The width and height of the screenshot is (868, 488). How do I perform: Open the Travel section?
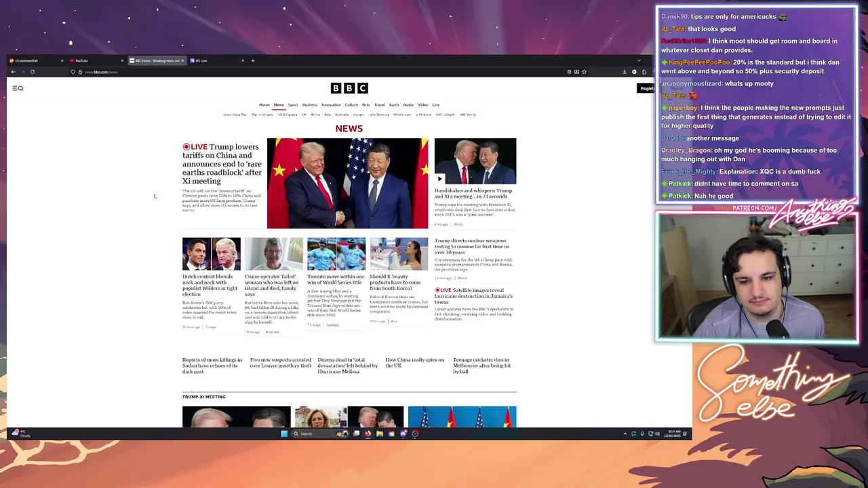380,105
